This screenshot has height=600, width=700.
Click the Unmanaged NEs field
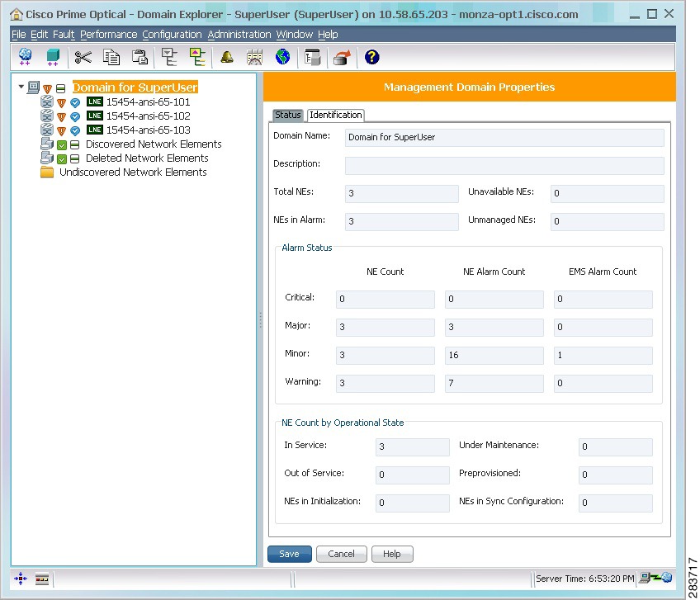pyautogui.click(x=608, y=222)
